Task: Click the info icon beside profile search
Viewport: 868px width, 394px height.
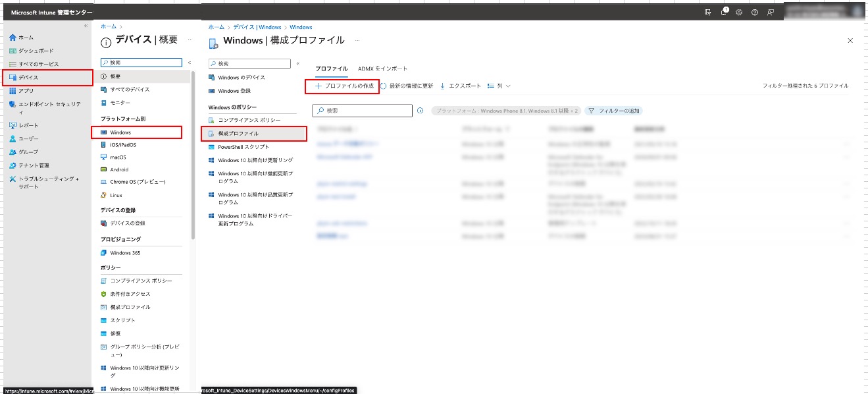Action: point(420,111)
